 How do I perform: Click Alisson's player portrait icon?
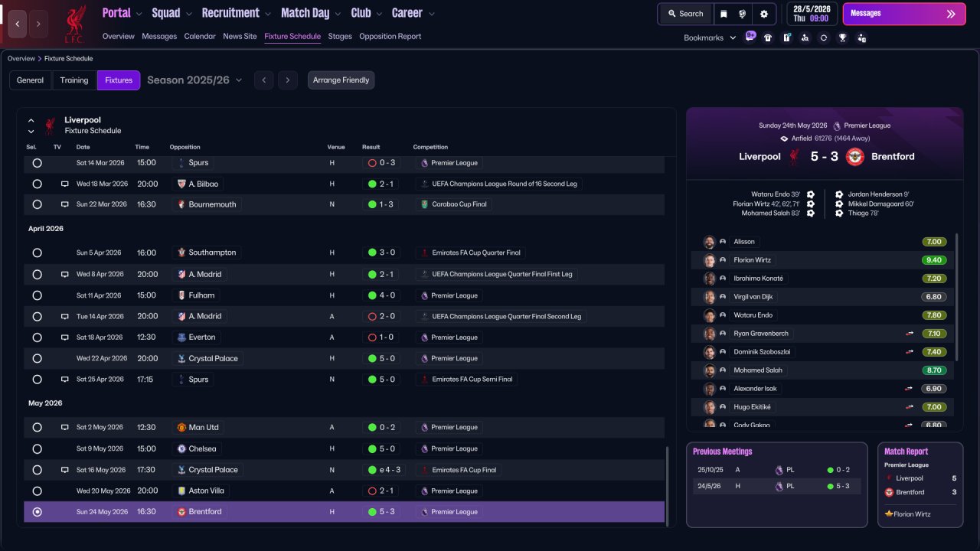pos(710,242)
